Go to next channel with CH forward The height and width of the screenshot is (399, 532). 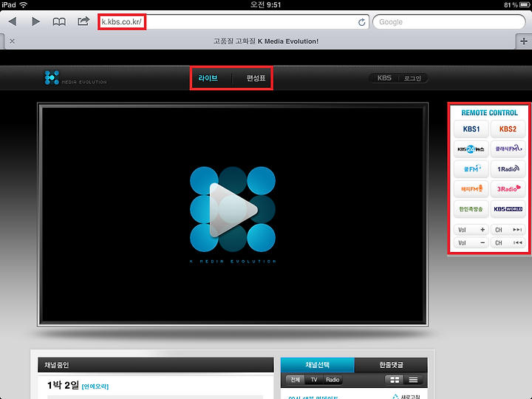pyautogui.click(x=508, y=230)
